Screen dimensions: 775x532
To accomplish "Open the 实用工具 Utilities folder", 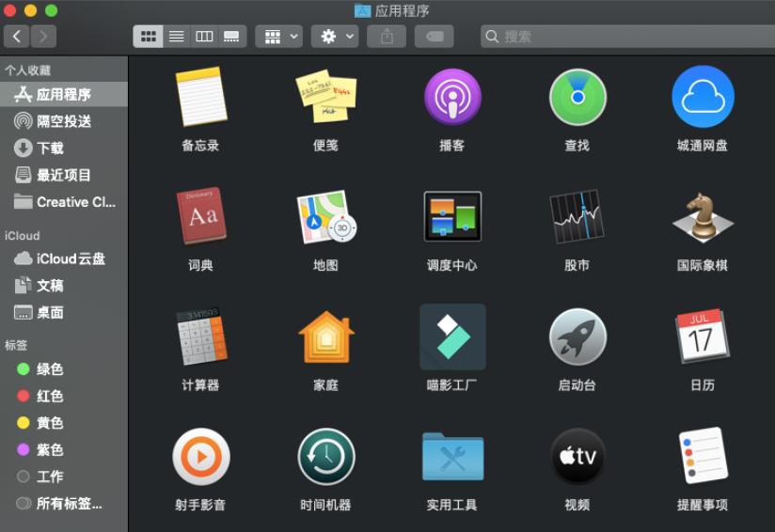I will point(452,457).
